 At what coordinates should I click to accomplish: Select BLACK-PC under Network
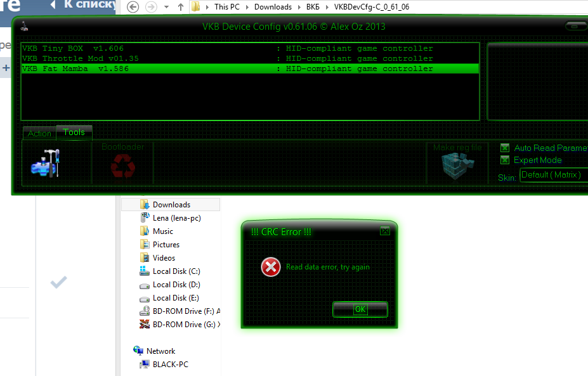coord(170,365)
